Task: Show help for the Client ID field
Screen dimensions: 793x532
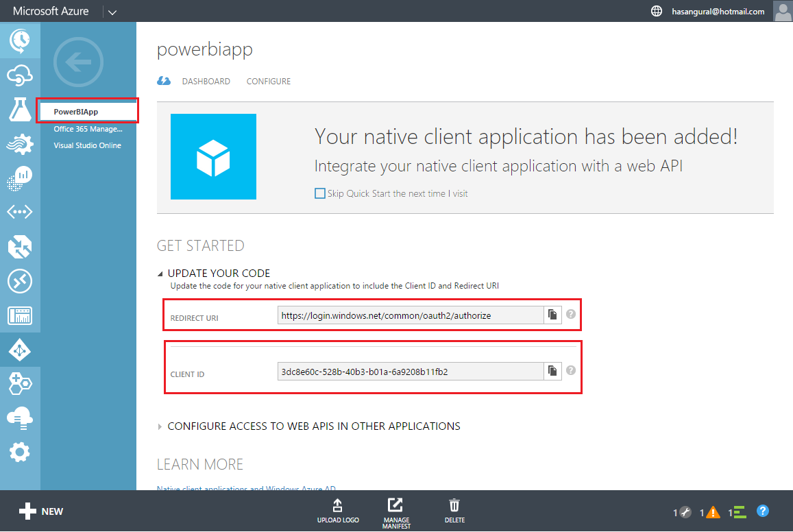Action: pos(570,370)
